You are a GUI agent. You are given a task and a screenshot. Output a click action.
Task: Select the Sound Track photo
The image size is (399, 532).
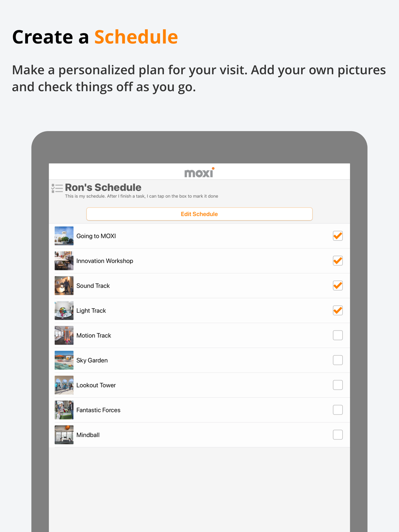pos(64,286)
